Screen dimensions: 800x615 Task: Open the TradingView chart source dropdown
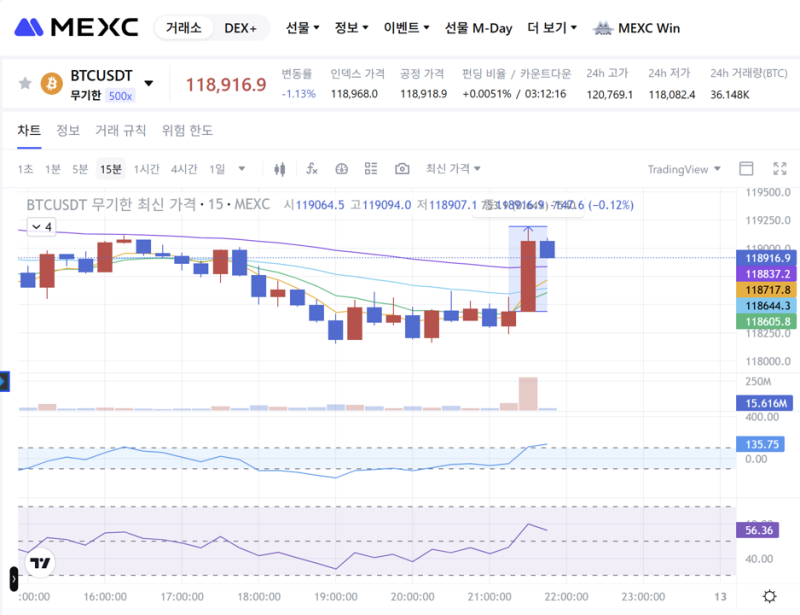(x=684, y=169)
